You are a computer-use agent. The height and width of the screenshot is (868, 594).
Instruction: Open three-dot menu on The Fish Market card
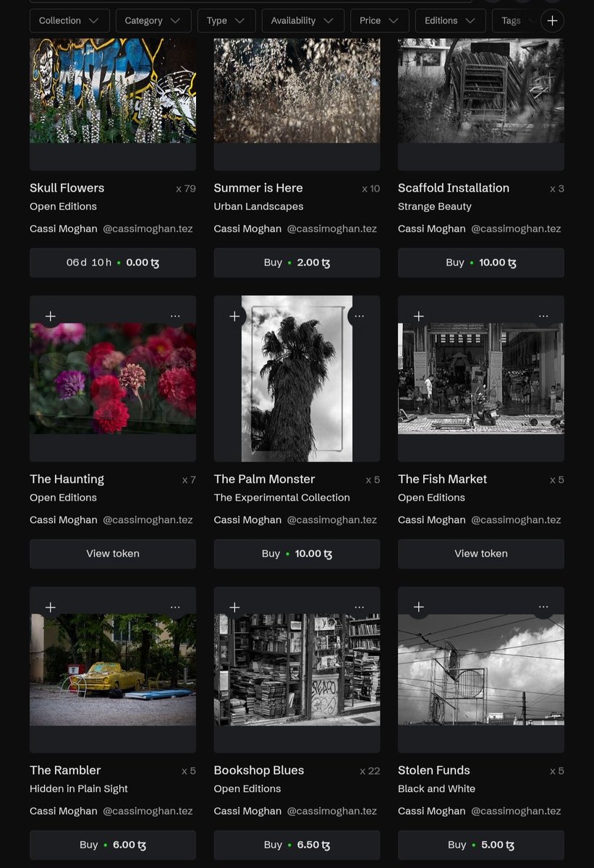click(543, 316)
